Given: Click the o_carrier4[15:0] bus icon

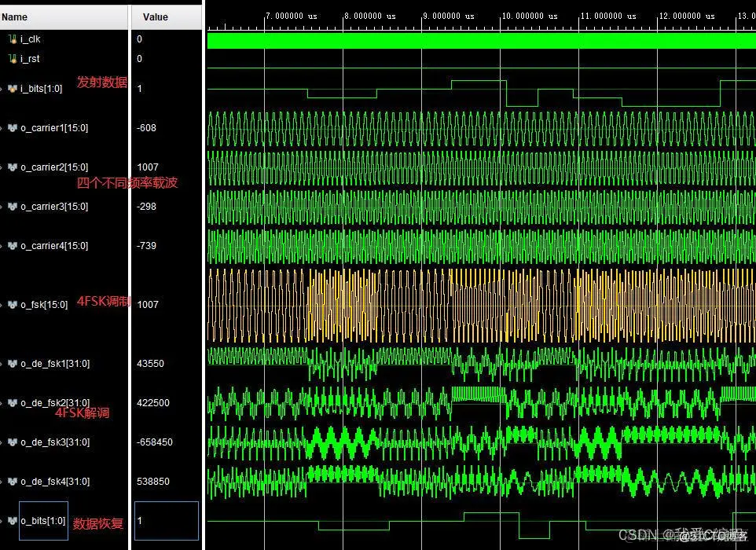Looking at the screenshot, I should tap(13, 246).
